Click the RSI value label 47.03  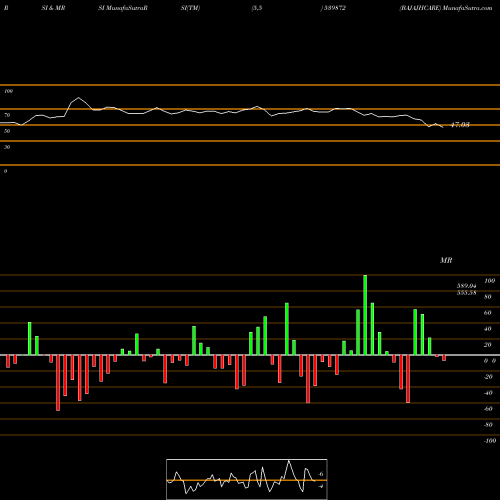[460, 125]
